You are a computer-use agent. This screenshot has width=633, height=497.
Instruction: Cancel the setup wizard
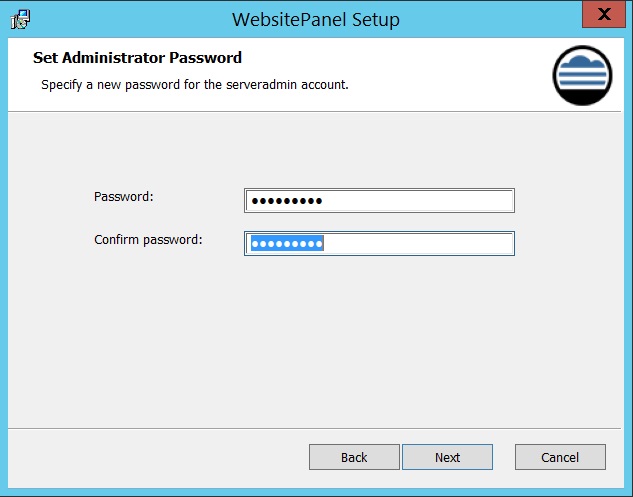(x=560, y=457)
